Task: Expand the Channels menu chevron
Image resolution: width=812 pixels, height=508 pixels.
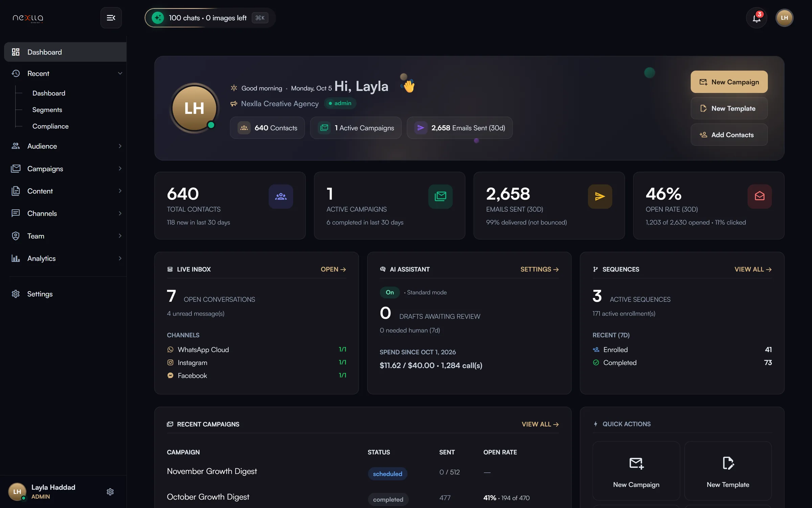Action: 120,213
